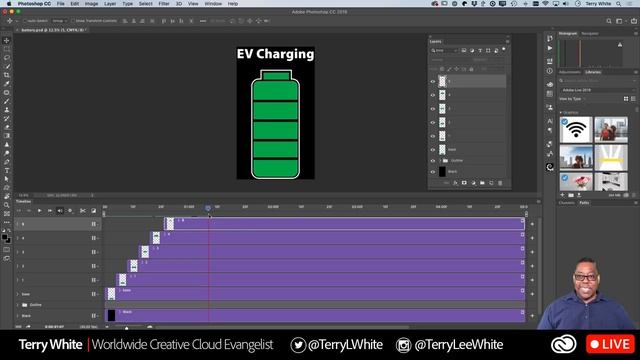The height and width of the screenshot is (360, 640).
Task: Add media to track 5 plus button
Action: tap(532, 224)
